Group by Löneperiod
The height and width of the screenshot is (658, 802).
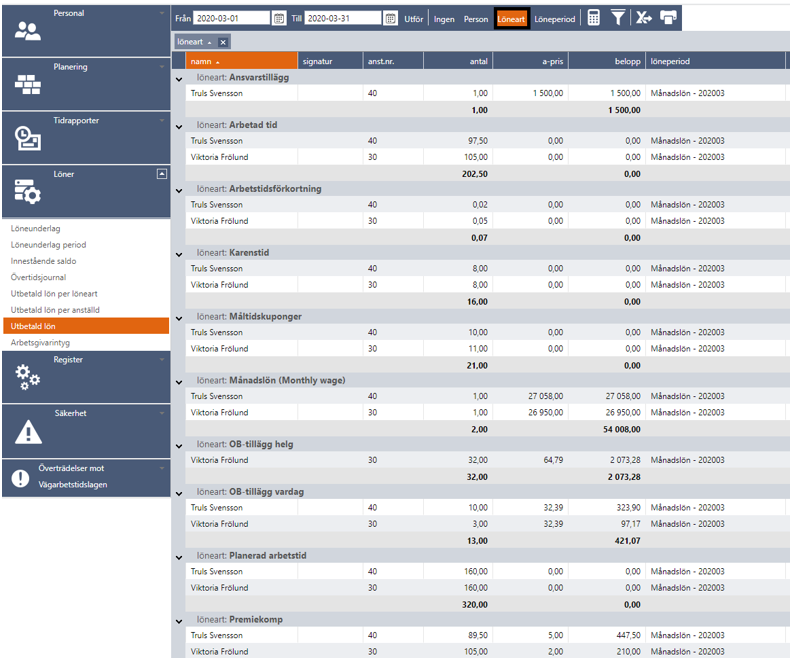tap(555, 19)
